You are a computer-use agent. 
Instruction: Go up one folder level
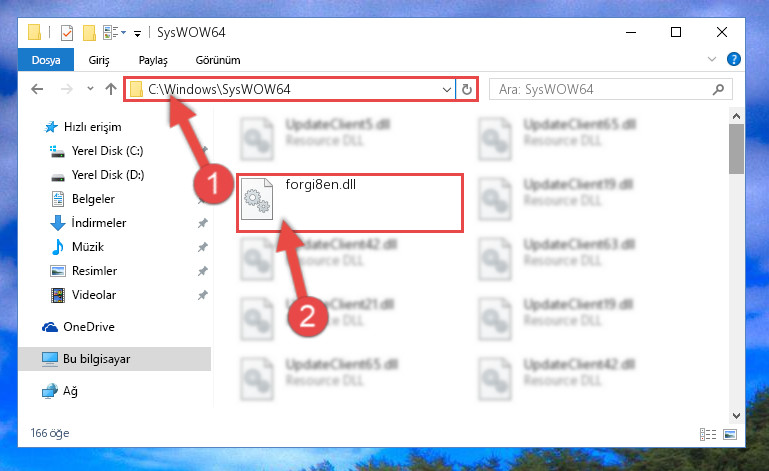coord(111,89)
